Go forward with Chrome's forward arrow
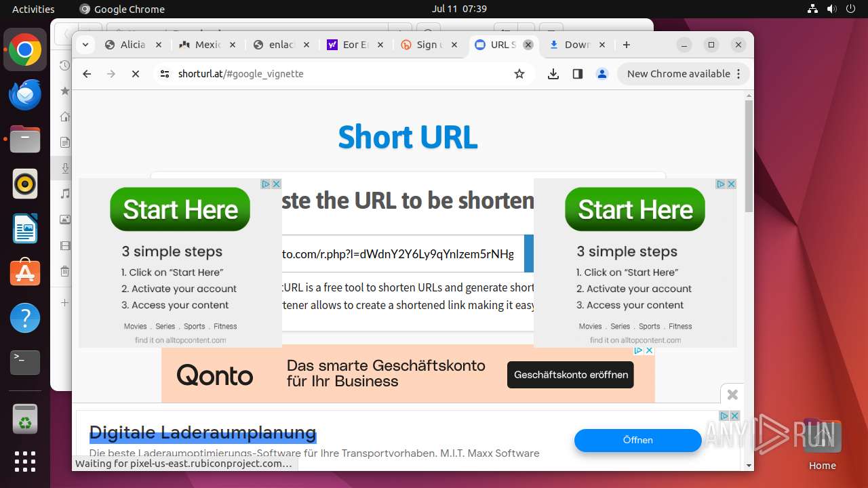 click(x=111, y=74)
